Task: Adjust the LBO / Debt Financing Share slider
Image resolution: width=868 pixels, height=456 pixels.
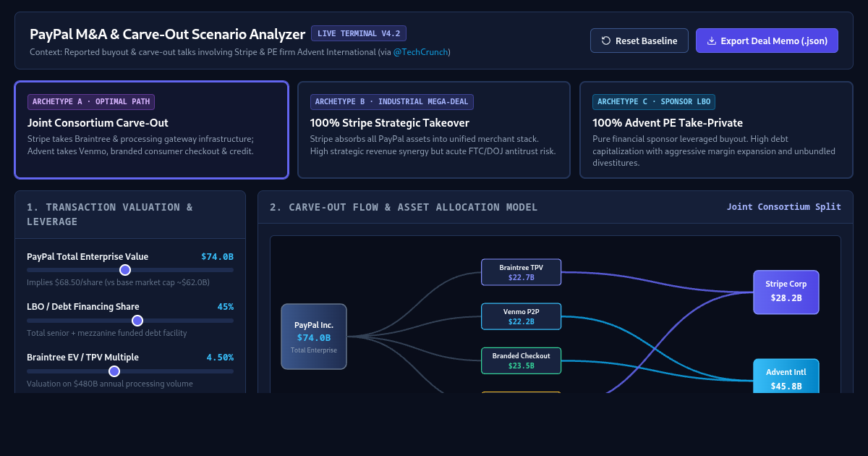Action: pos(130,321)
